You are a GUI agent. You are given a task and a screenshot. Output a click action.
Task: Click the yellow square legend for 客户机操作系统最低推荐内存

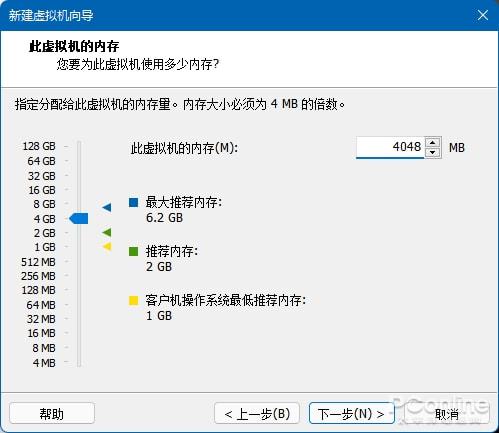[133, 300]
